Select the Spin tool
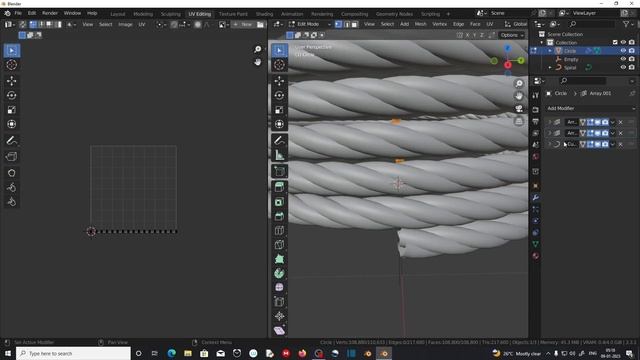The width and height of the screenshot is (640, 360). (279, 273)
